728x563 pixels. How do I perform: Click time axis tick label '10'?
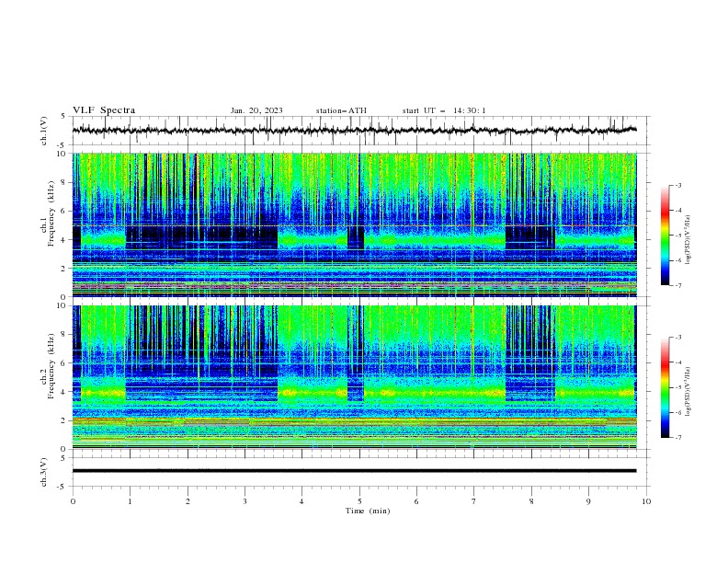coord(646,501)
